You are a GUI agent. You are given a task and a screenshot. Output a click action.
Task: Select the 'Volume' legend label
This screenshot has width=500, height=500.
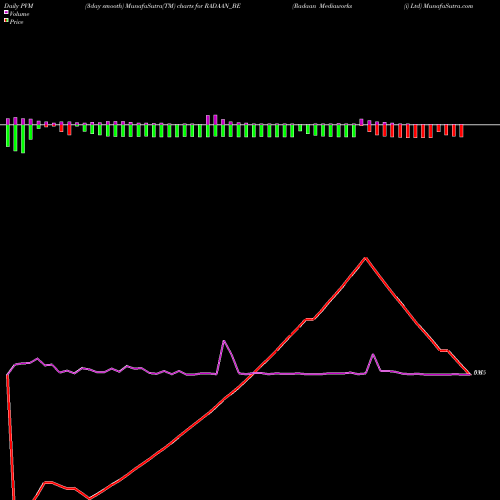pos(19,14)
